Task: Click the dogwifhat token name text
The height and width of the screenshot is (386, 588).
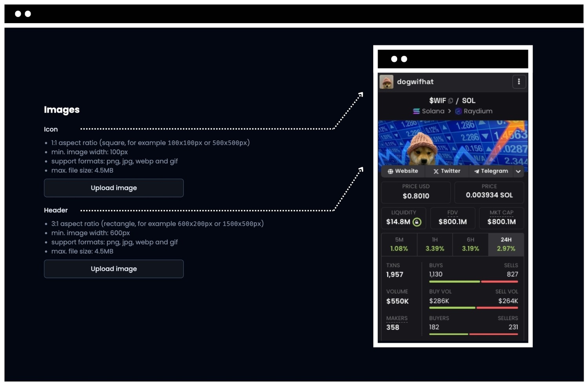Action: point(415,82)
